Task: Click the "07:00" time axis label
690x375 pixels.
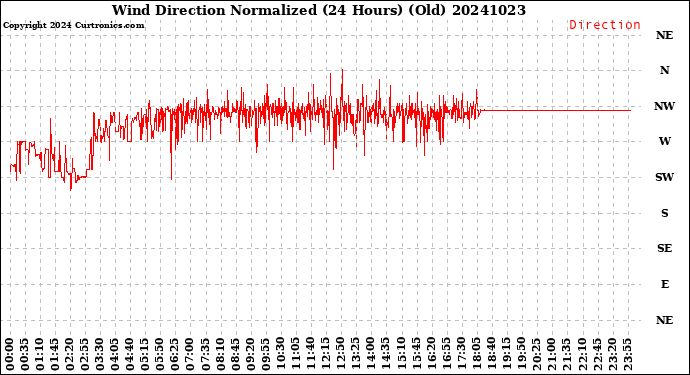Action: (191, 355)
